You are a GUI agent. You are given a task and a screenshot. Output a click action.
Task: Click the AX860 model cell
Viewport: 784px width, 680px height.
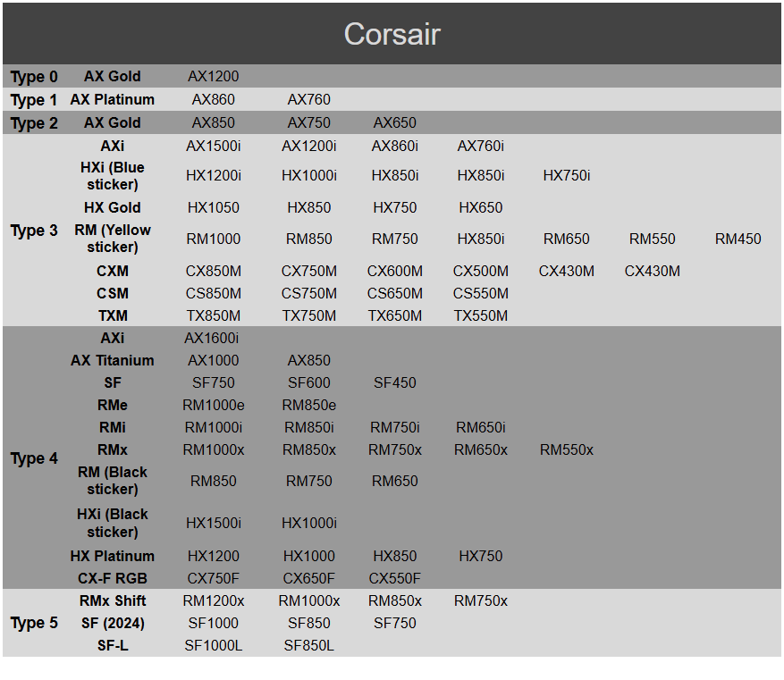[214, 99]
